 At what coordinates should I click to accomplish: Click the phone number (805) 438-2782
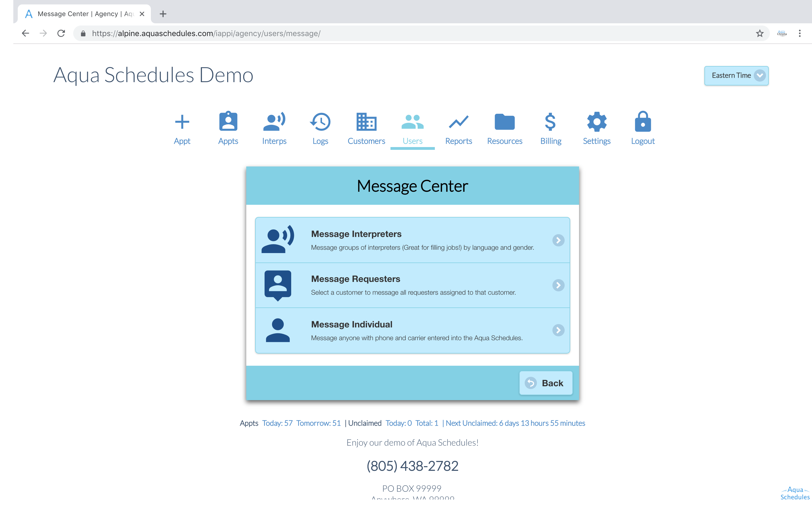[x=412, y=466]
